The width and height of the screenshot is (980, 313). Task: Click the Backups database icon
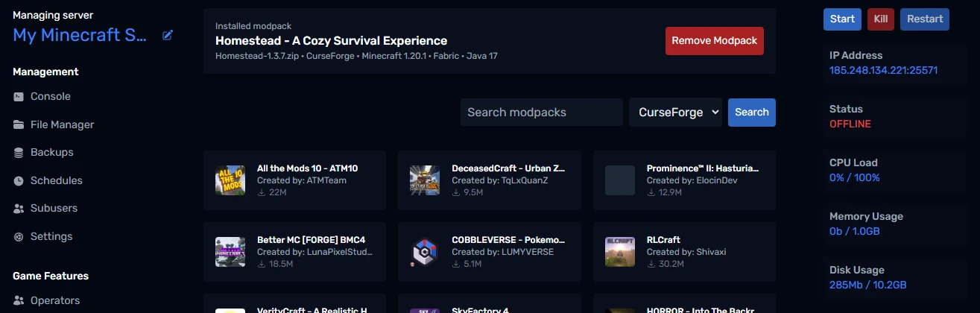coord(19,153)
